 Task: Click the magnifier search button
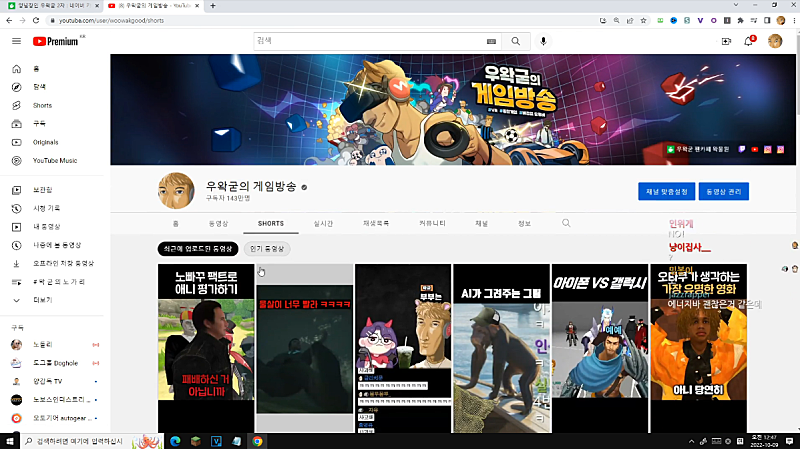pyautogui.click(x=516, y=41)
